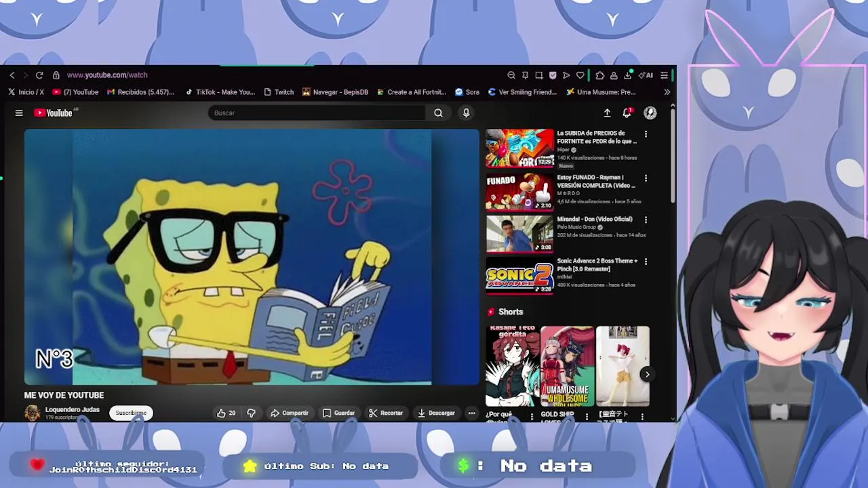Click the snapshot square icon in browser toolbar
Viewport: 868px width, 488px height.
(538, 75)
